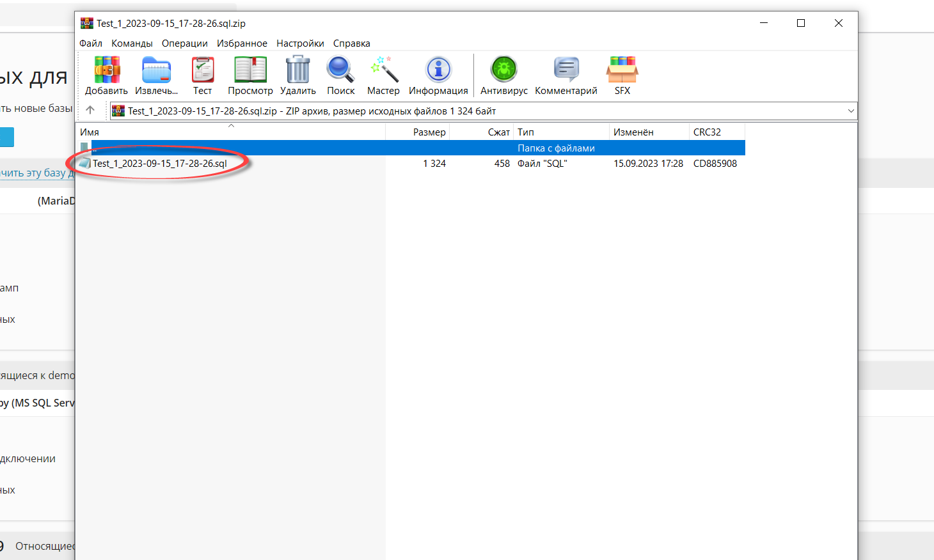Open the Файл menu
934x560 pixels.
pyautogui.click(x=91, y=43)
